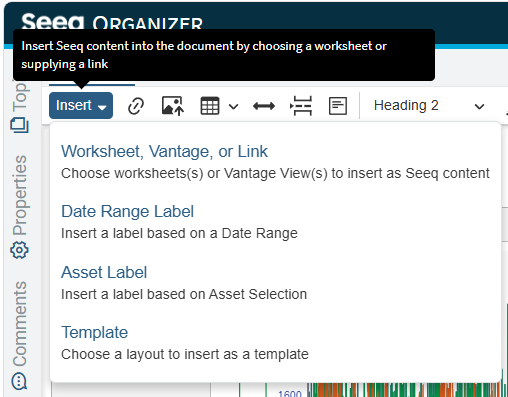Click the insert link chain icon
Screen dimensions: 508x397
[136, 106]
